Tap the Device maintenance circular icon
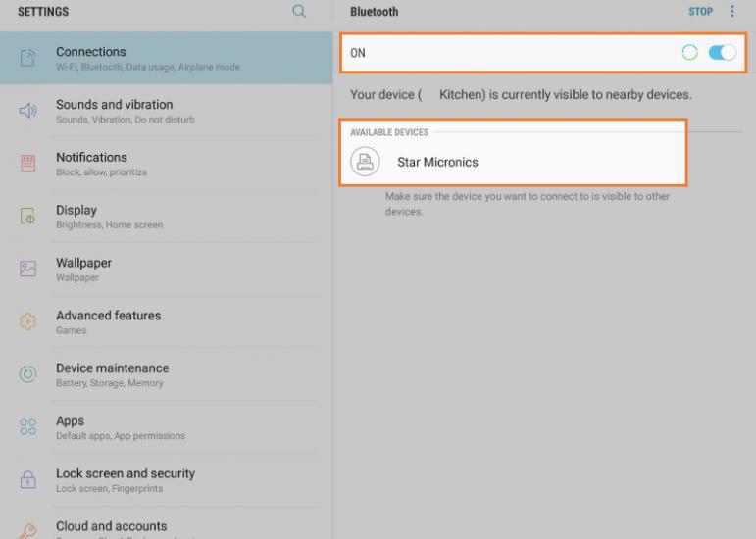 [x=28, y=375]
